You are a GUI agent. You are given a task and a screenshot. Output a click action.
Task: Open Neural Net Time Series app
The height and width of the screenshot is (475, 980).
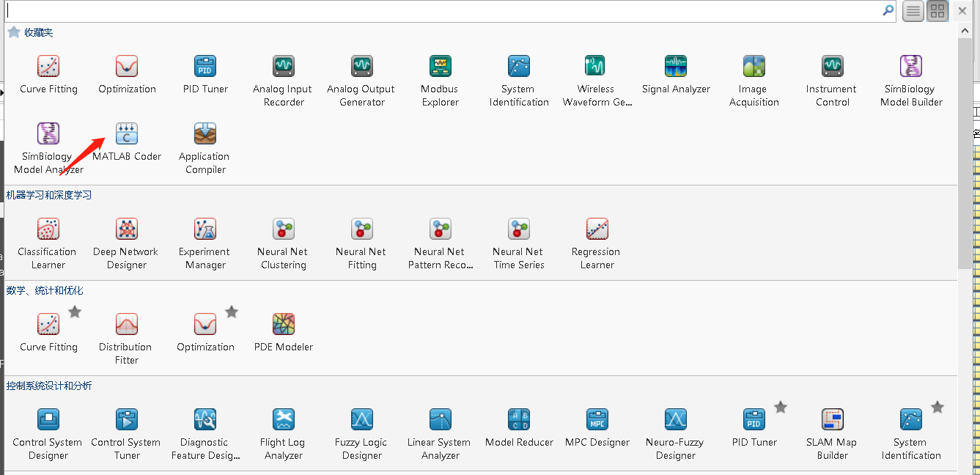pyautogui.click(x=518, y=243)
